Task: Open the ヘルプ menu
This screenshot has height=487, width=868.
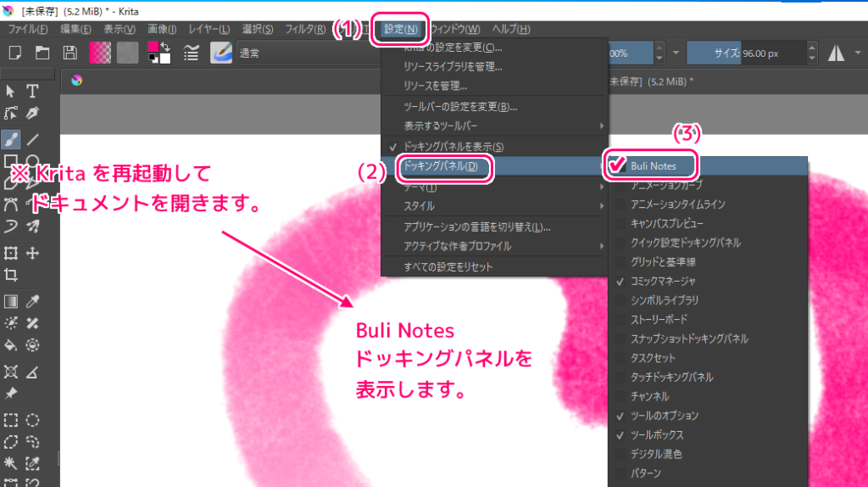Action: pos(511,29)
